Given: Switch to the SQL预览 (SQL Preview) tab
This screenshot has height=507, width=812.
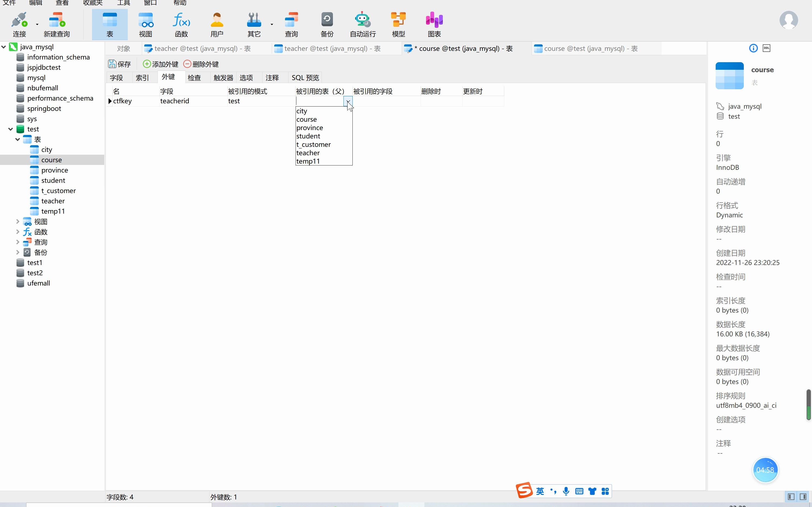Looking at the screenshot, I should [x=305, y=77].
